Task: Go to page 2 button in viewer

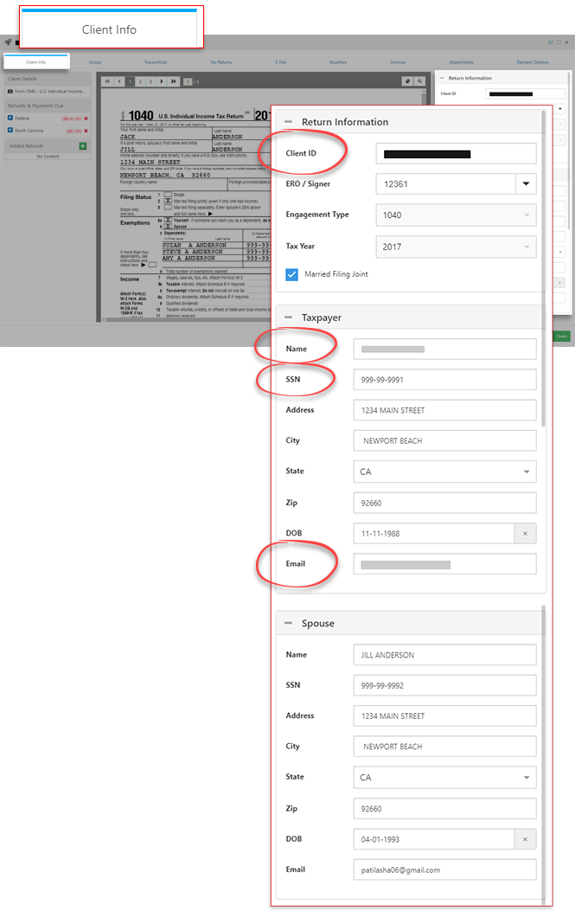Action: pos(140,81)
